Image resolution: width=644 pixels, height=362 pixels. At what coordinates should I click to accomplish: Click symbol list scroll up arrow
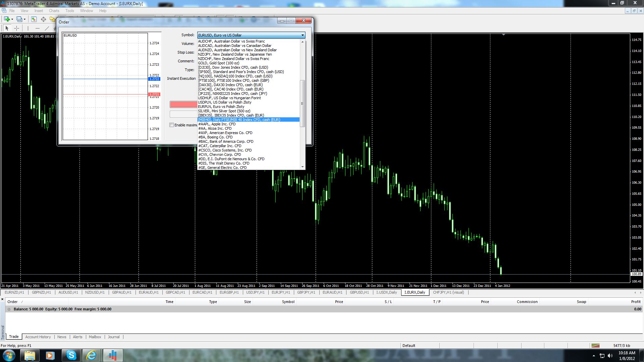pos(302,42)
